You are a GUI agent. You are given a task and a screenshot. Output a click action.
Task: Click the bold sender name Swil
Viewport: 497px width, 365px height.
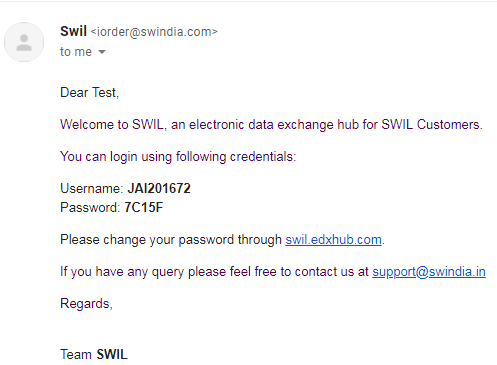click(73, 31)
